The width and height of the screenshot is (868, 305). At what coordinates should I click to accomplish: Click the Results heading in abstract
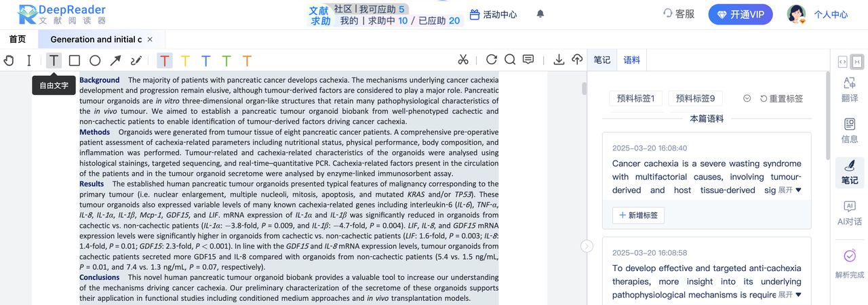coord(92,184)
